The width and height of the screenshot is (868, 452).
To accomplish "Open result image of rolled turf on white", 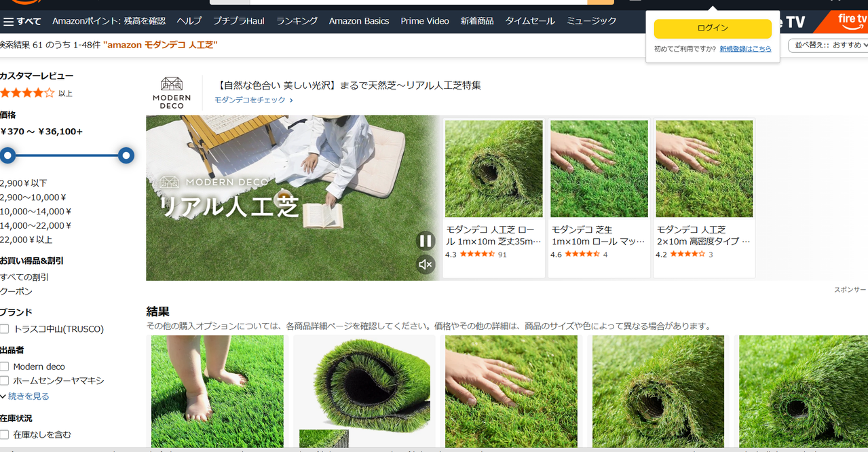I will [365, 392].
